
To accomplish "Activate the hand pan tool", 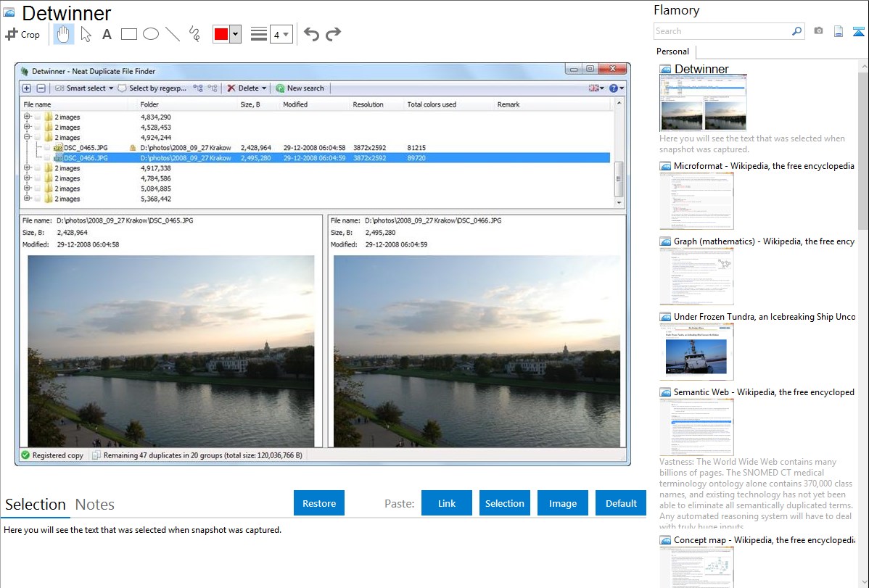I will pos(63,34).
